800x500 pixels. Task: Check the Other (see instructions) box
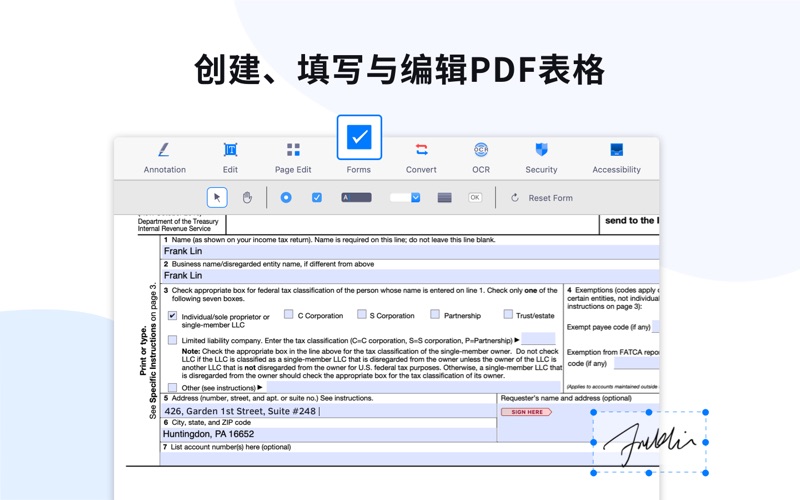click(x=172, y=387)
